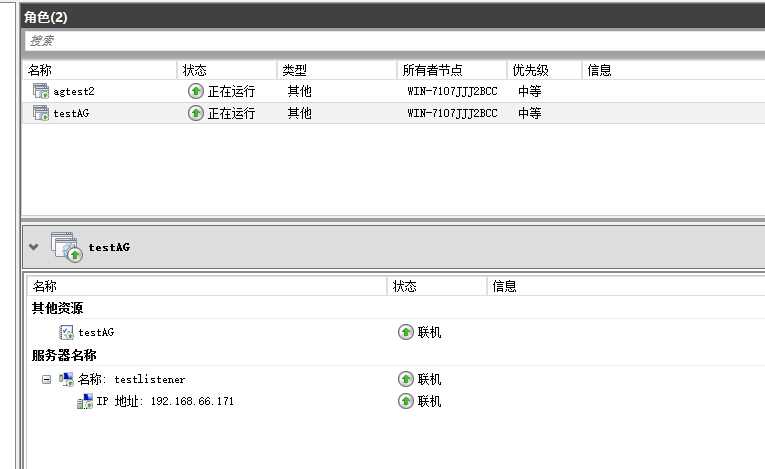
Task: Click 其他 type cell of agtest2
Action: (300, 91)
